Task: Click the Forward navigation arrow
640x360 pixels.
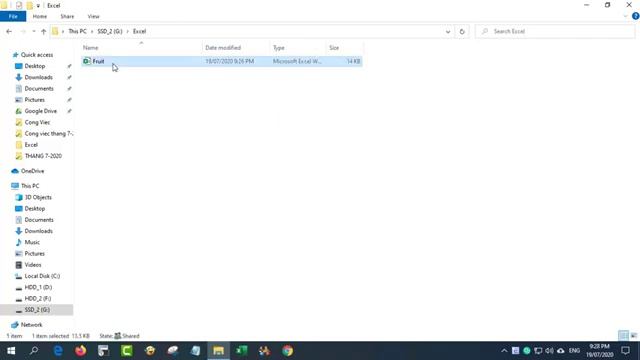Action: (x=23, y=31)
